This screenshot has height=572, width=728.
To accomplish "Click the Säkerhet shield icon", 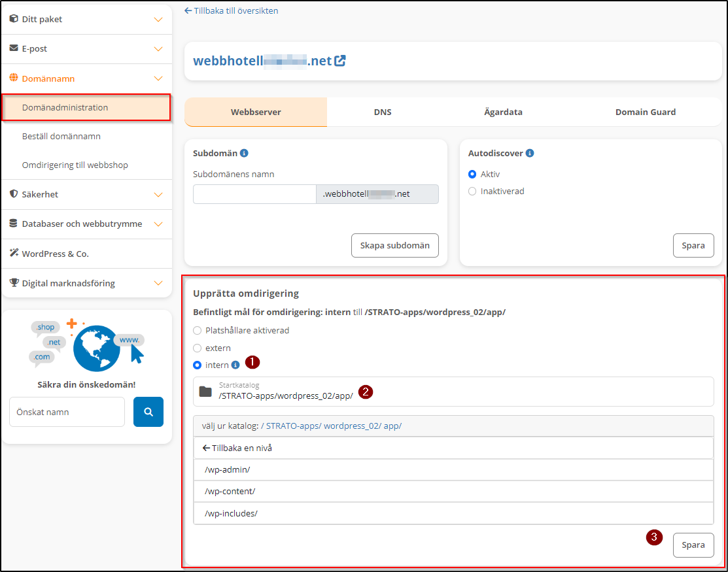I will pyautogui.click(x=14, y=194).
